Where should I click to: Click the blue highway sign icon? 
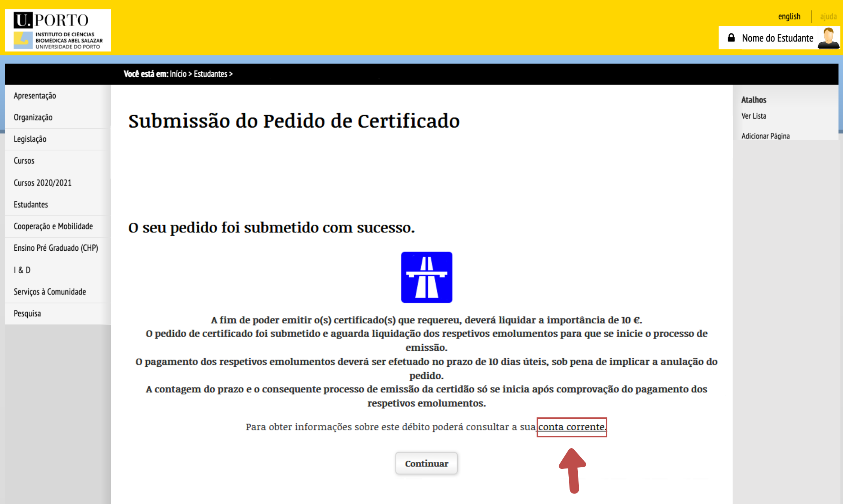click(427, 277)
